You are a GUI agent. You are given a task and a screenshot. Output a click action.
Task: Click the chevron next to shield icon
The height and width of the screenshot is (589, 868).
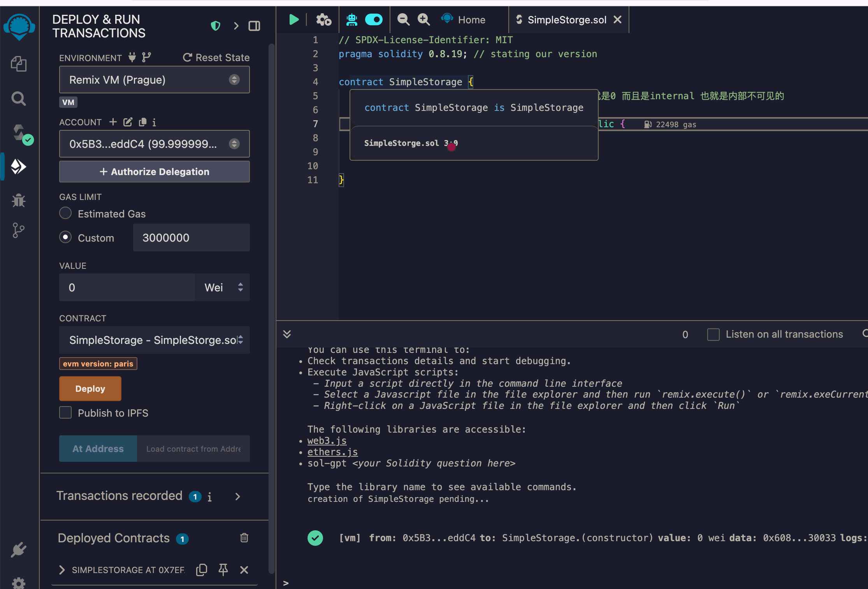click(236, 26)
